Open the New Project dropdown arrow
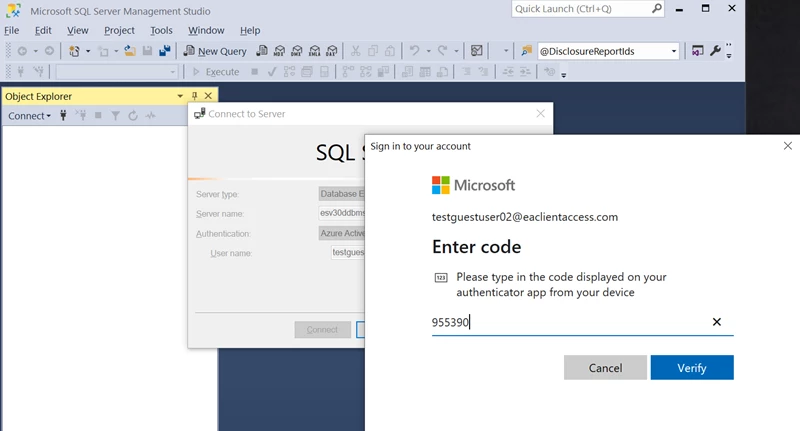The height and width of the screenshot is (431, 800). [88, 51]
